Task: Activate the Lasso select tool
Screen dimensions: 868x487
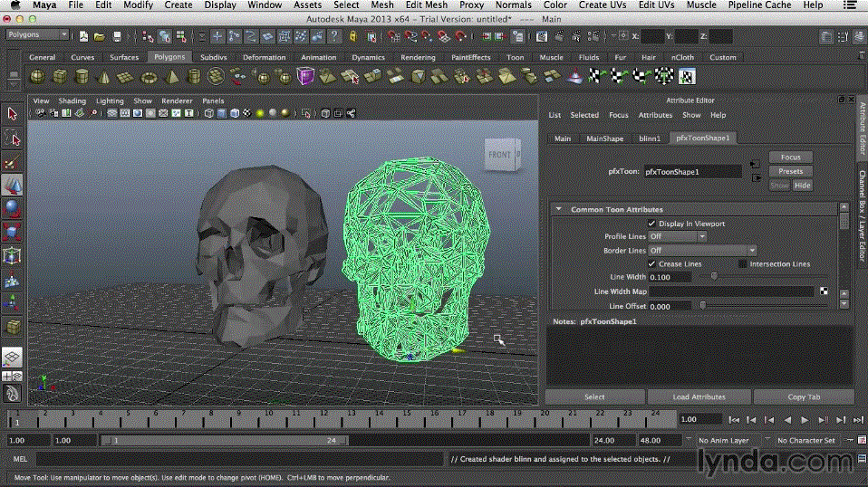Action: tap(12, 138)
